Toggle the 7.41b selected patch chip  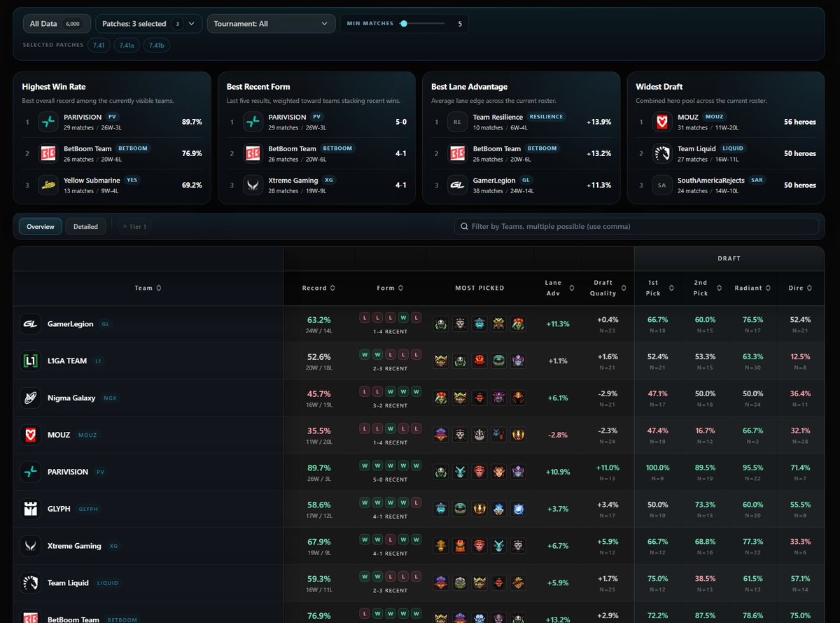[157, 45]
